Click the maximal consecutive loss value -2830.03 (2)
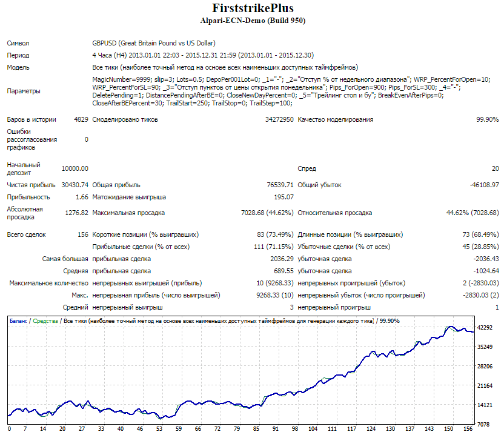 pyautogui.click(x=481, y=295)
